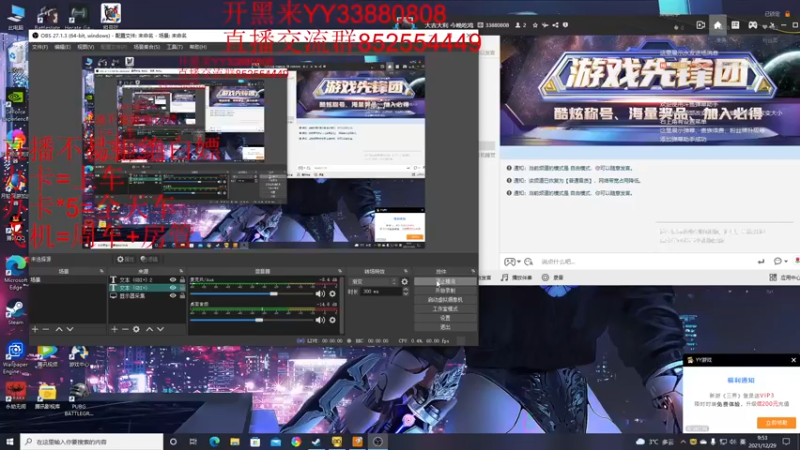The height and width of the screenshot is (450, 800).
Task: Mute the 麦克风/Aux channel speaker icon
Action: coord(320,294)
